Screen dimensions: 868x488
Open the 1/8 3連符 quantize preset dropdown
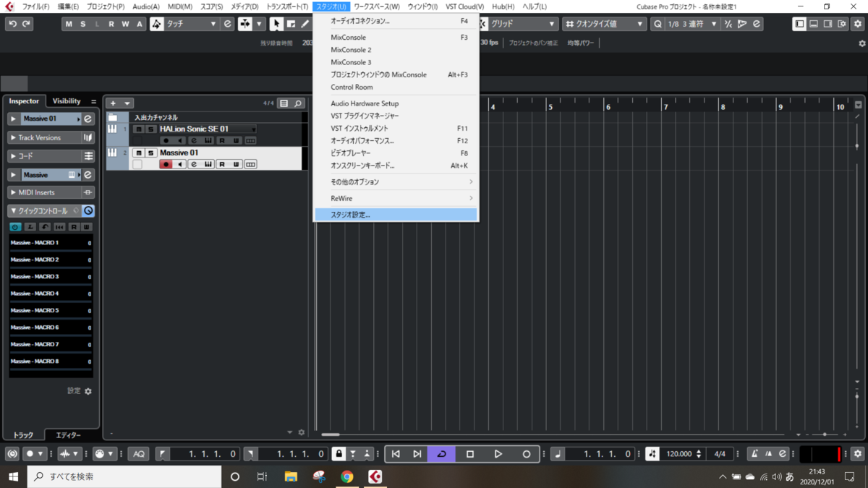pos(693,24)
